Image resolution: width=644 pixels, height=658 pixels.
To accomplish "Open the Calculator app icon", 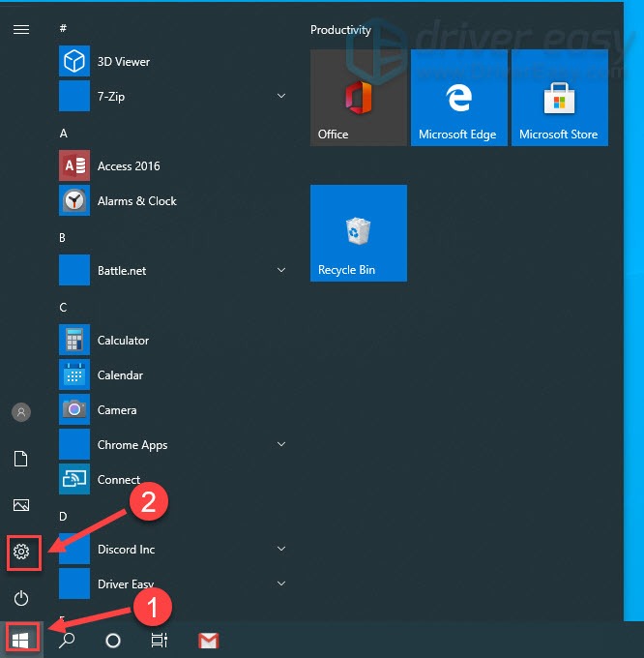I will (x=74, y=340).
